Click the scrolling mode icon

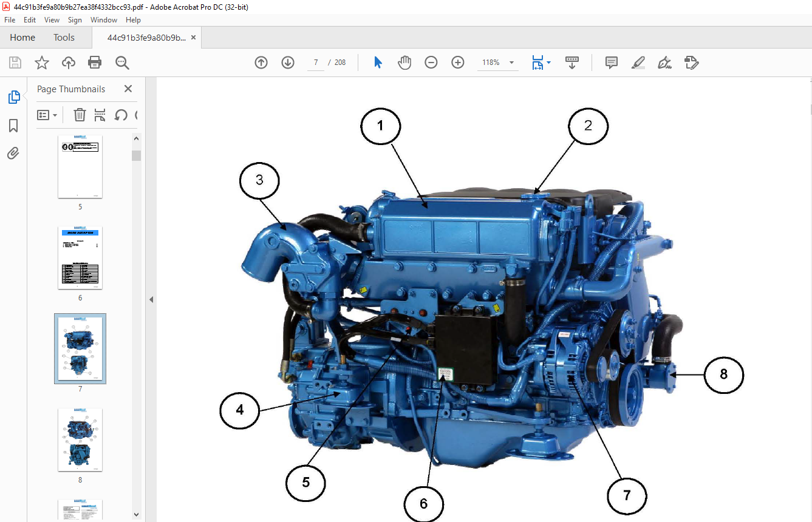[x=572, y=63]
